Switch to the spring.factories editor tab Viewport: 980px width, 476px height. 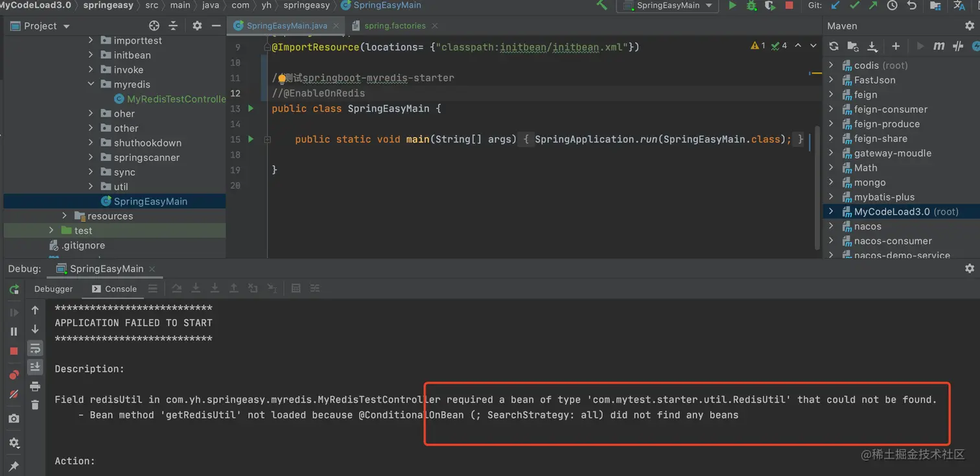click(395, 26)
